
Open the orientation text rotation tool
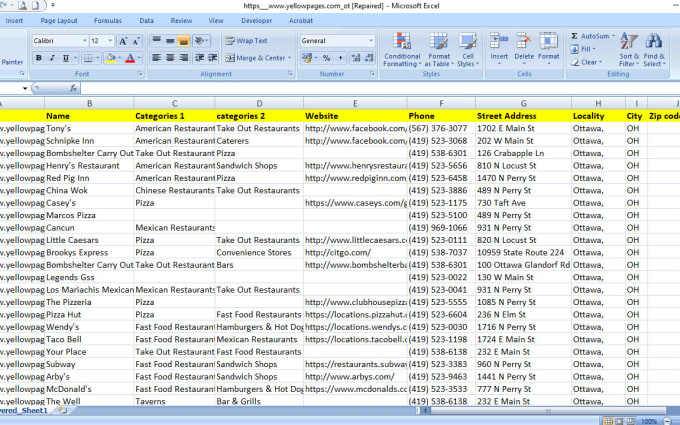(200, 41)
